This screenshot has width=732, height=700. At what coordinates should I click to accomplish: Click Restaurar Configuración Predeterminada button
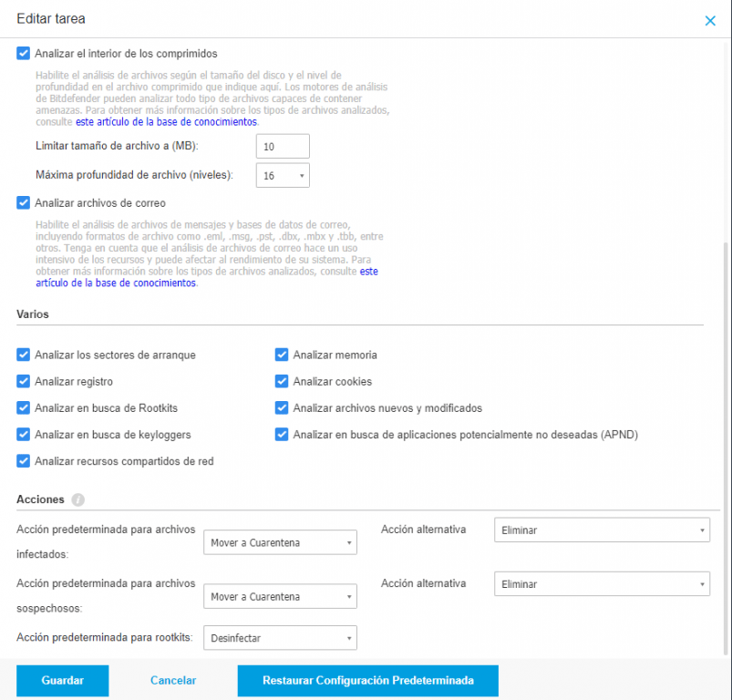pyautogui.click(x=368, y=680)
